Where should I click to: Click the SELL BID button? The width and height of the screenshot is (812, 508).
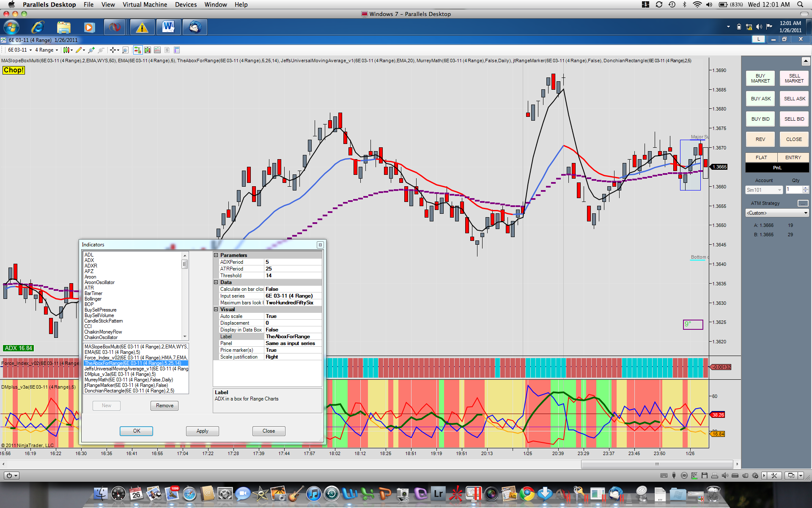tap(794, 119)
